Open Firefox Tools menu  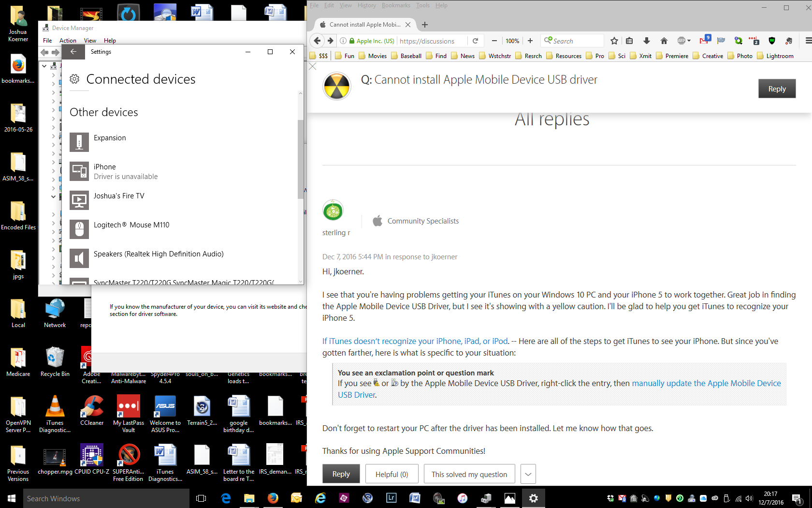[x=423, y=5]
